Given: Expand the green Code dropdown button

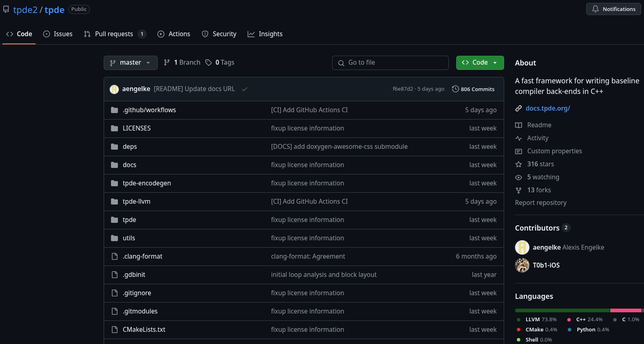Looking at the screenshot, I should click(480, 63).
